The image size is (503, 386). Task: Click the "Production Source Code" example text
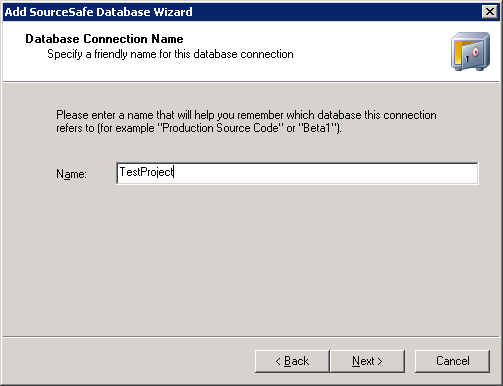220,128
